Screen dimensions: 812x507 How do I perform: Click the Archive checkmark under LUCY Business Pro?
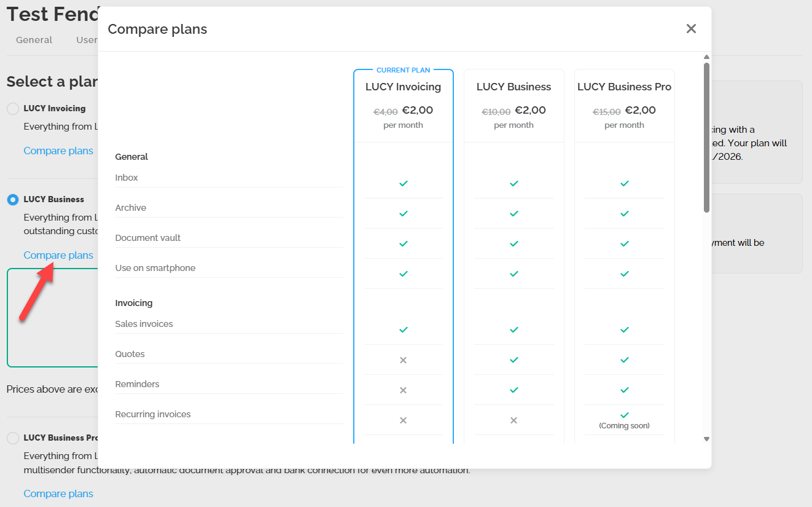click(625, 214)
